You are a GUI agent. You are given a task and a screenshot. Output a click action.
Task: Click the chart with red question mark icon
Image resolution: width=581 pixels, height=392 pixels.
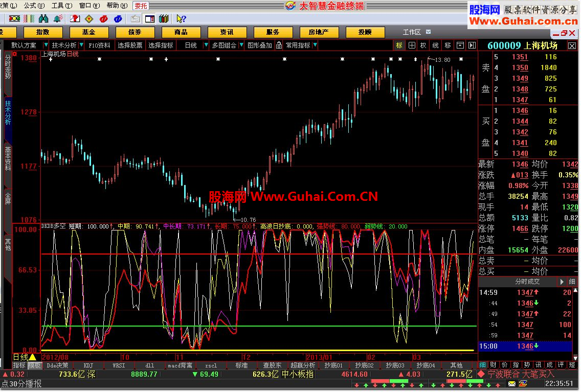(x=75, y=18)
